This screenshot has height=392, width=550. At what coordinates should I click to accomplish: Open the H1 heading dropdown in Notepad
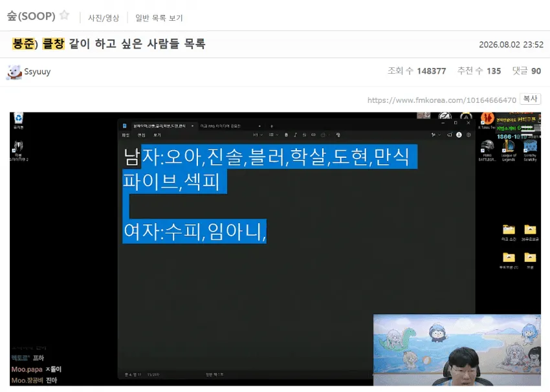[x=258, y=135]
